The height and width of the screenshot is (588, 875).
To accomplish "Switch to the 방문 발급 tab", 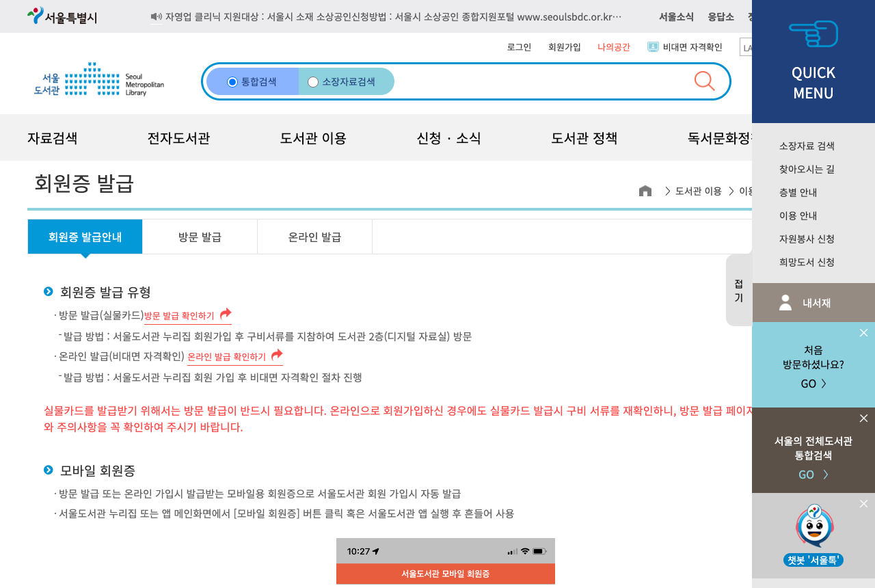I will click(x=200, y=237).
